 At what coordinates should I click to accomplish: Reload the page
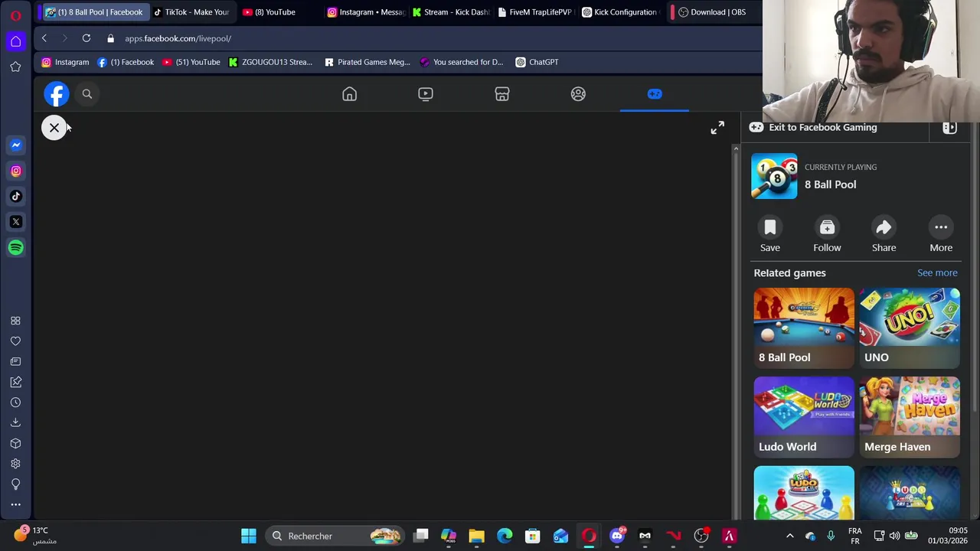click(87, 38)
